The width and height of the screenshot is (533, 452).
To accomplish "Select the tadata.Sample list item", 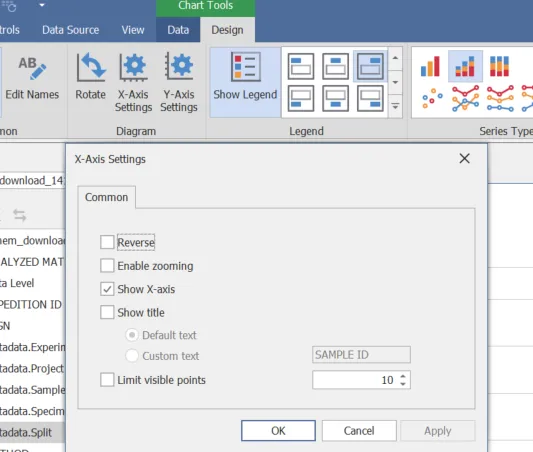I will pos(33,390).
